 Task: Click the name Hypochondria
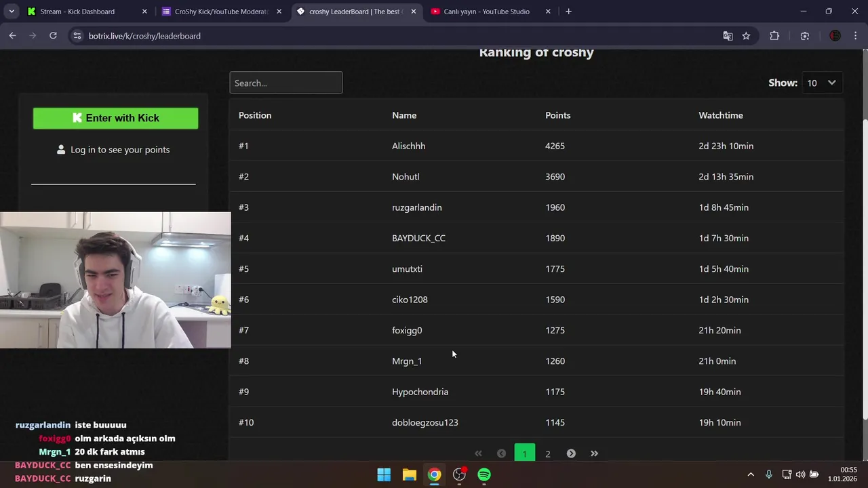[x=420, y=392]
